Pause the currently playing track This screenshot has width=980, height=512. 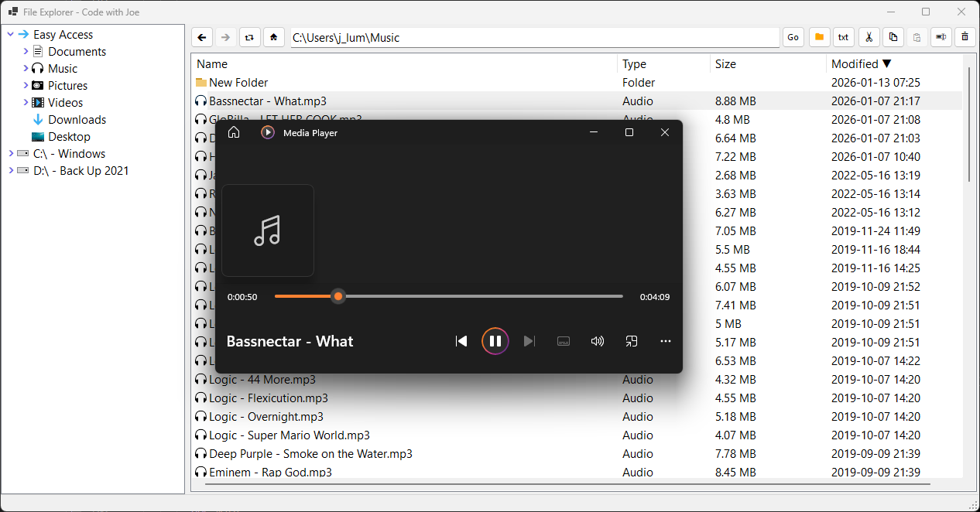pyautogui.click(x=495, y=340)
